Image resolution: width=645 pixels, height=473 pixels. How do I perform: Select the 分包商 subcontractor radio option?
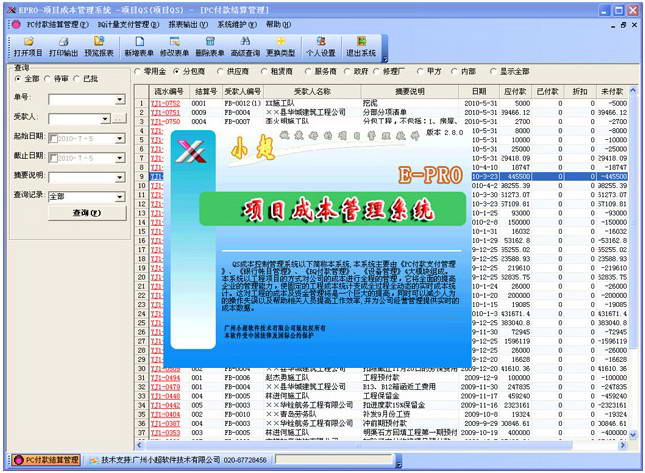177,71
